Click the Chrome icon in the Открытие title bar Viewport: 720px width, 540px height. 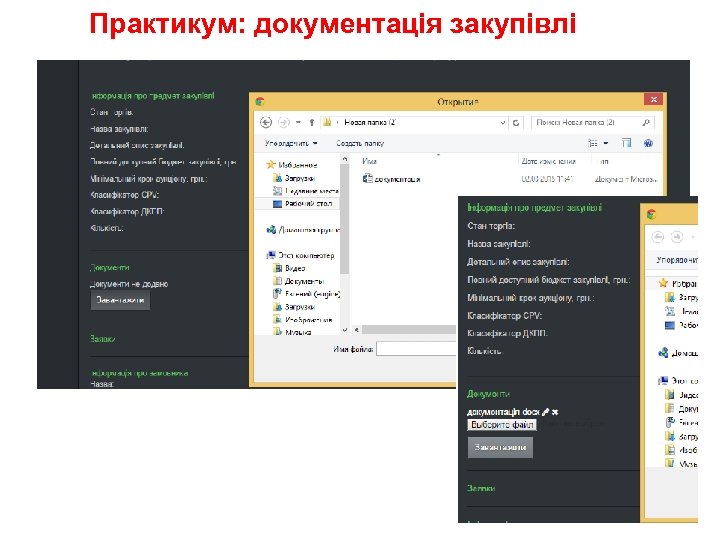coord(260,101)
